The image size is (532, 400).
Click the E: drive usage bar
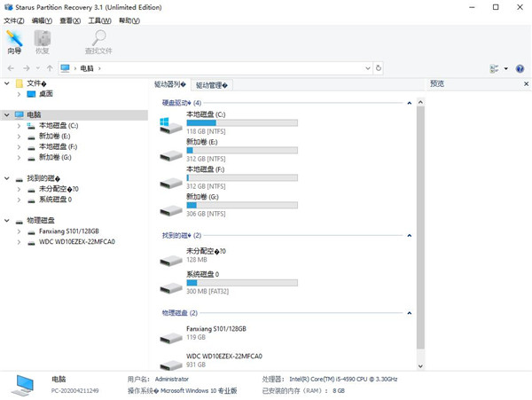click(x=242, y=150)
